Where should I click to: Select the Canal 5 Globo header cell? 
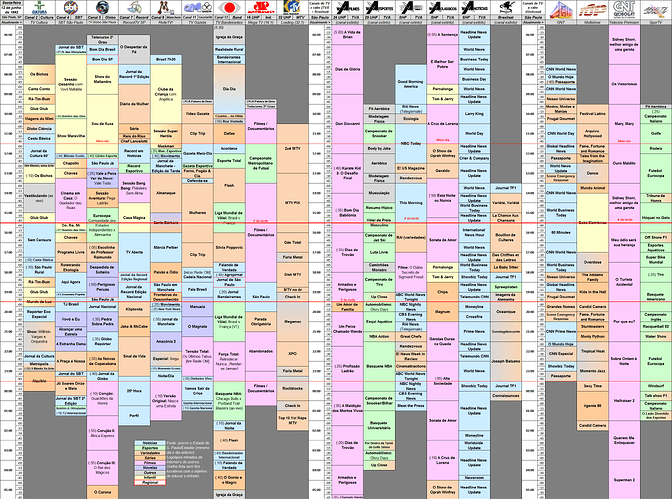pos(102,18)
